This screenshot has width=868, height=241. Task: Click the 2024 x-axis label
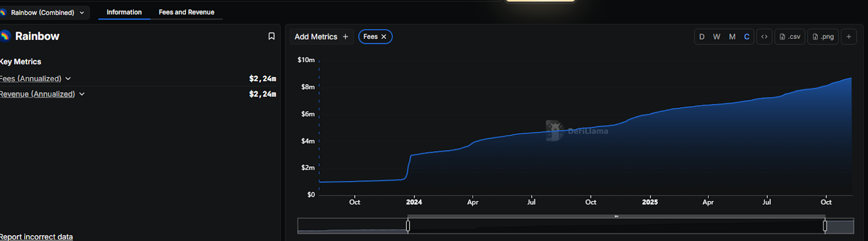(414, 202)
